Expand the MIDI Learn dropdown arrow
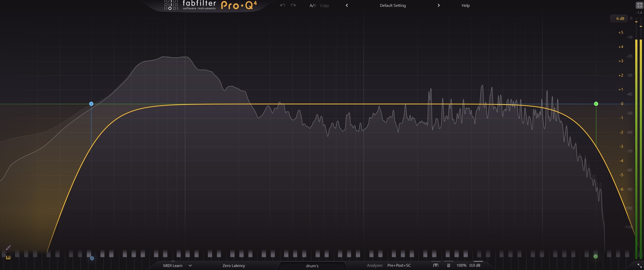Image resolution: width=644 pixels, height=270 pixels. [190, 265]
